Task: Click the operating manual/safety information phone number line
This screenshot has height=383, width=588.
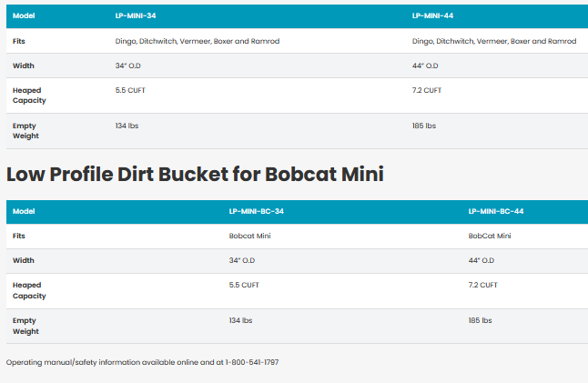Action: (x=142, y=362)
